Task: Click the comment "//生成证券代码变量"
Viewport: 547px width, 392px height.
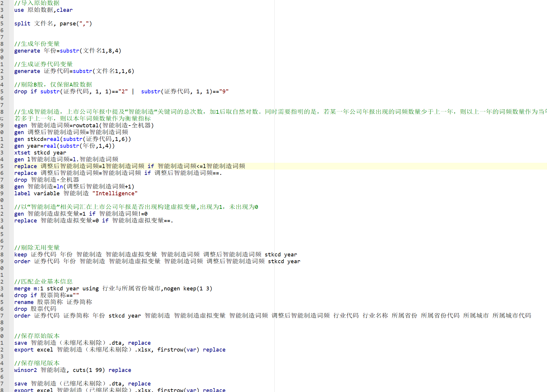Action: [x=43, y=64]
